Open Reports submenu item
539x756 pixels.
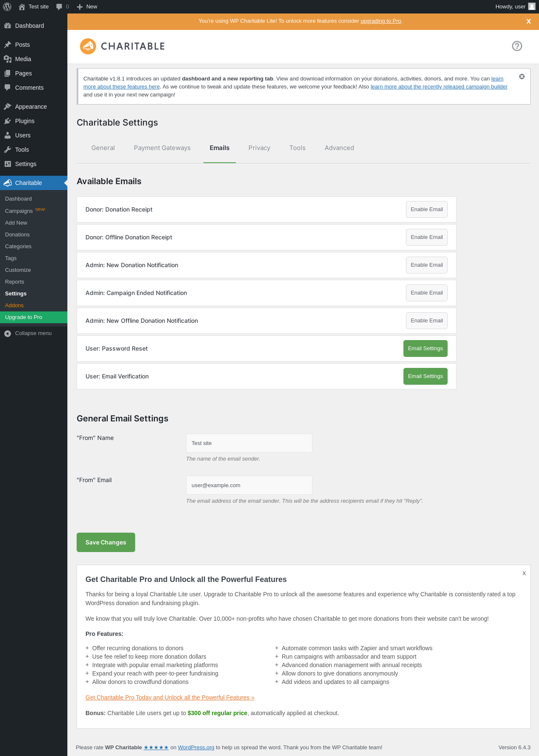click(x=34, y=282)
